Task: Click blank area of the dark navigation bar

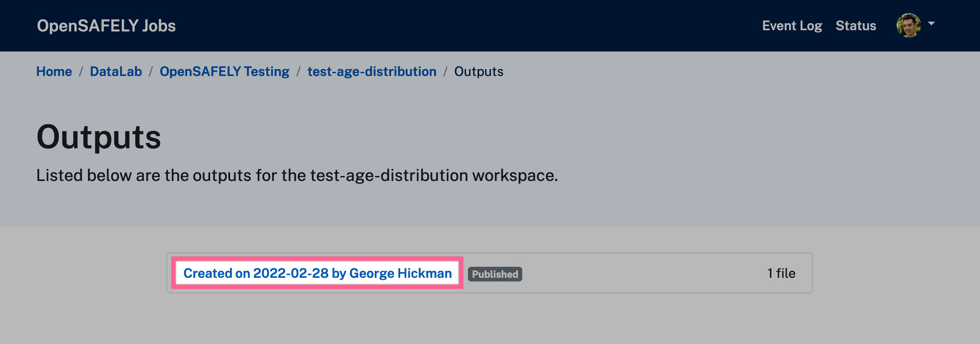Action: [450, 26]
